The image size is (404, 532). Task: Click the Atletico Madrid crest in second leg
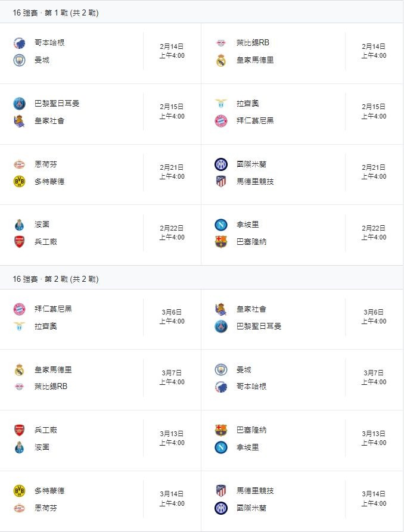click(x=221, y=491)
